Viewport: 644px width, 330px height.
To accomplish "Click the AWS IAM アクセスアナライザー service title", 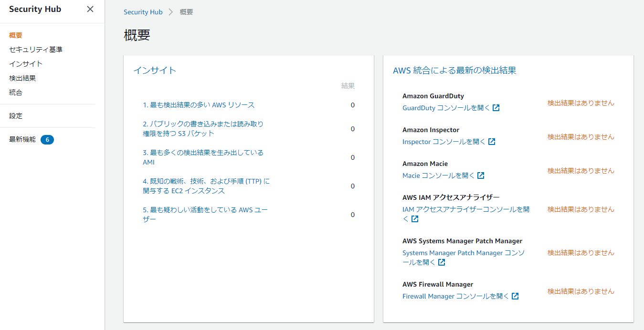I will (451, 197).
